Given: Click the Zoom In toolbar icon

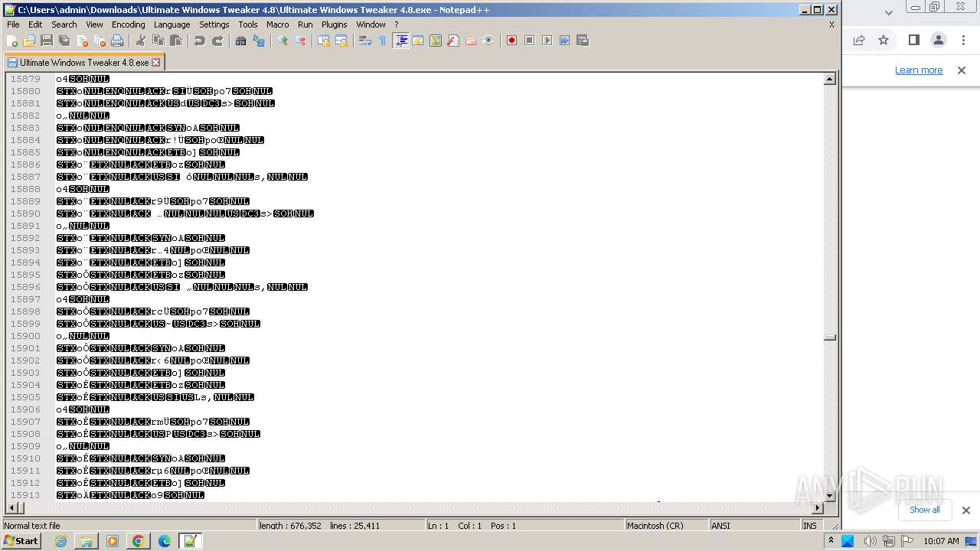Looking at the screenshot, I should pyautogui.click(x=282, y=41).
